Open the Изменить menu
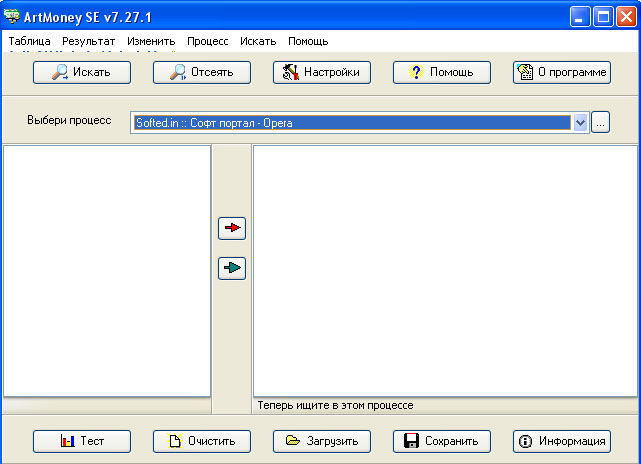 coord(151,41)
